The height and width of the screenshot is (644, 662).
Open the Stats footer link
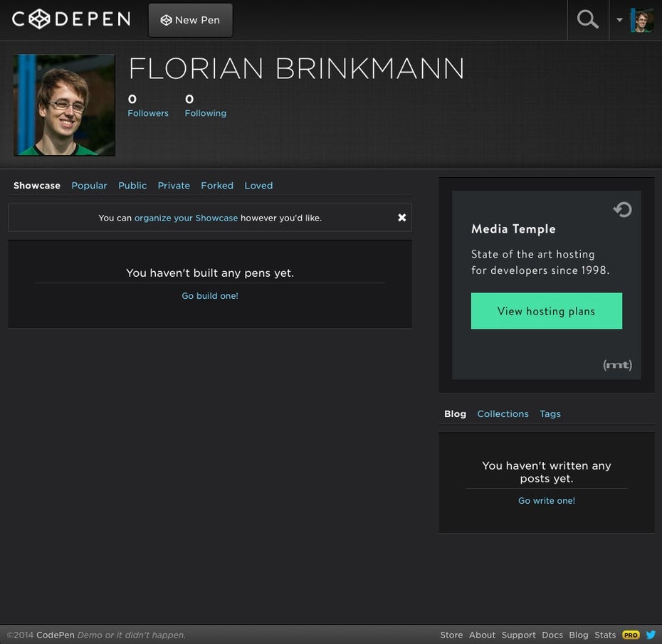pyautogui.click(x=605, y=635)
